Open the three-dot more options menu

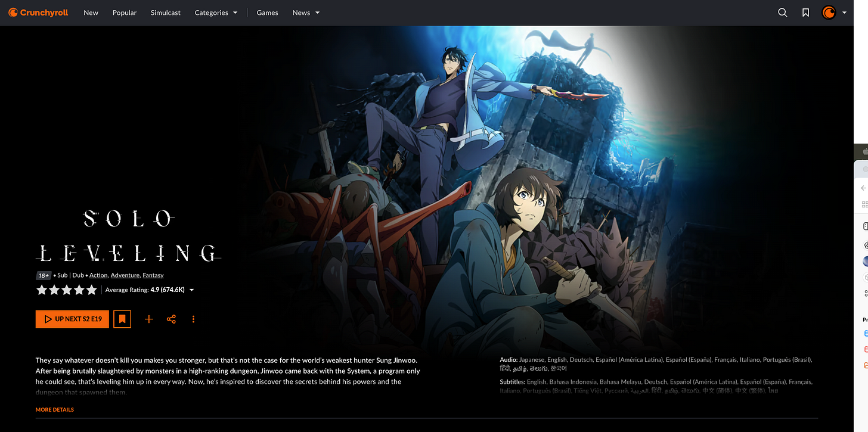click(x=193, y=319)
